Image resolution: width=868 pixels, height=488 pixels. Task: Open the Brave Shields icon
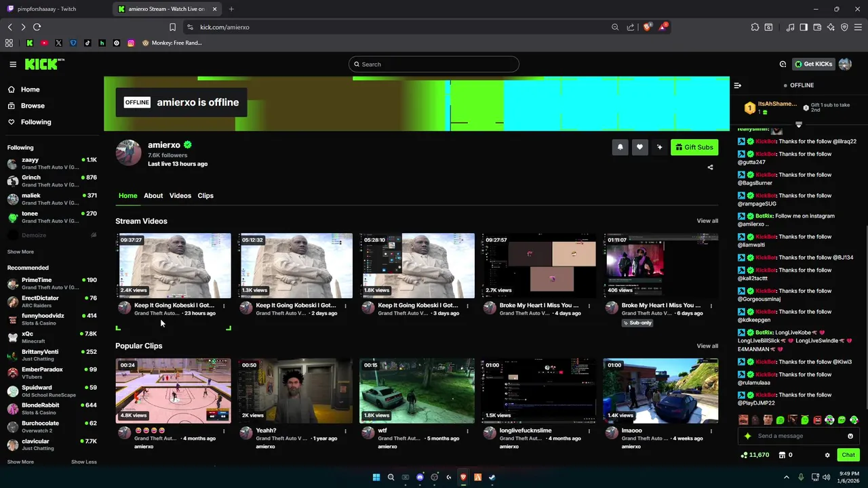coord(648,27)
